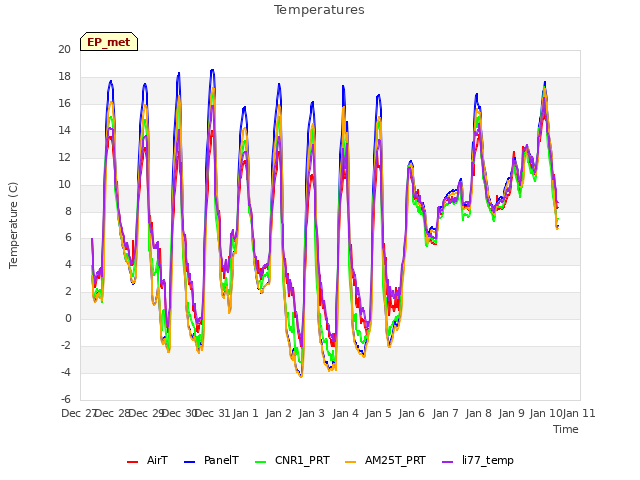
Task: Click the 0 y-axis tick label
Action: [68, 318]
